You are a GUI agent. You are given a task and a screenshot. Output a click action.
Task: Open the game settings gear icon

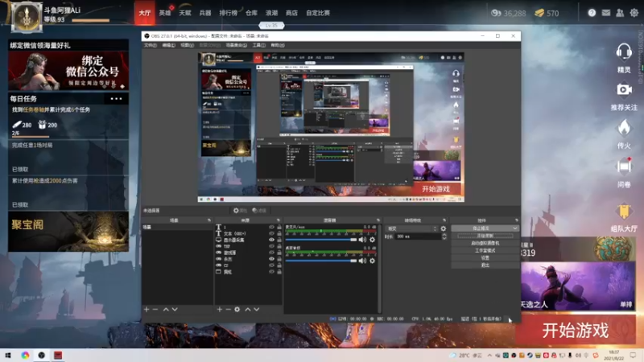pos(634,13)
